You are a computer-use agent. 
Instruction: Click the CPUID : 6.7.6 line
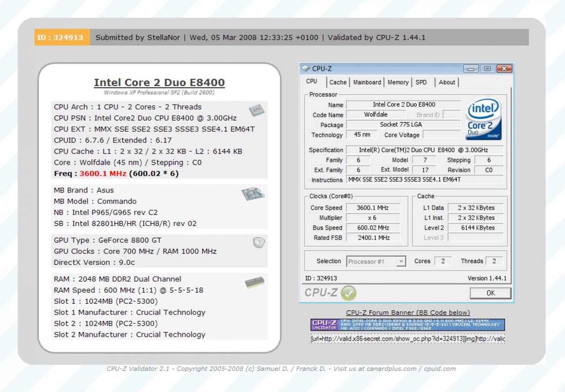click(x=113, y=140)
